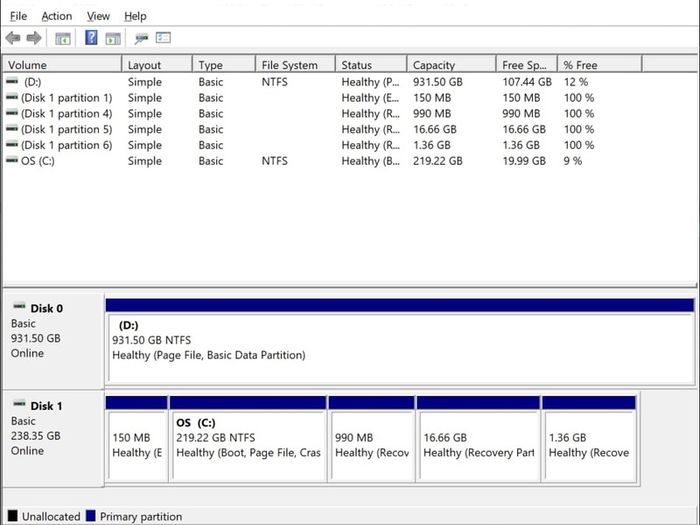
Task: Toggle the console tree pane icon
Action: pos(63,38)
